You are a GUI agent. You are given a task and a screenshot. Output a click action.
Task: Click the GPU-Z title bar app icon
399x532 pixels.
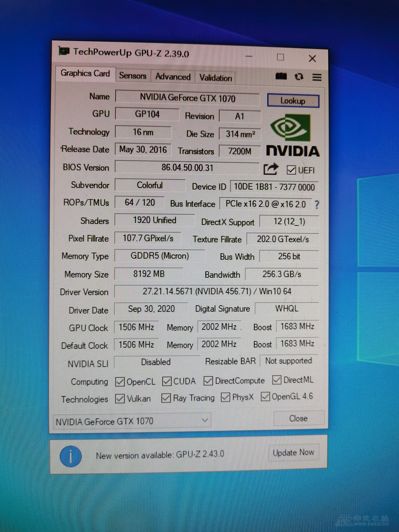64,51
